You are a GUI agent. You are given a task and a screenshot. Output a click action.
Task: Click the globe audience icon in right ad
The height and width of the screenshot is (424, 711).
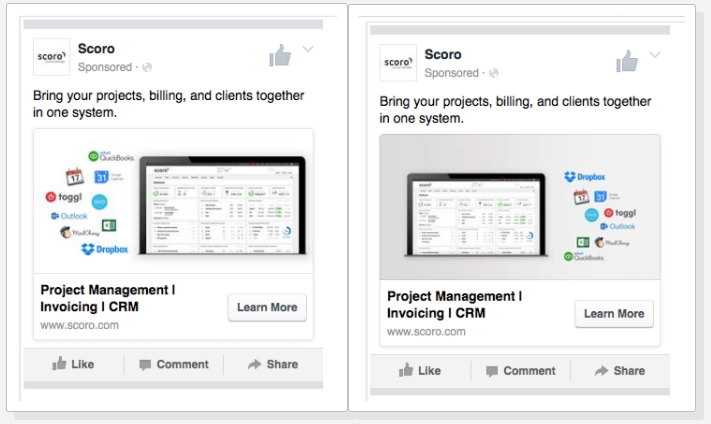494,74
